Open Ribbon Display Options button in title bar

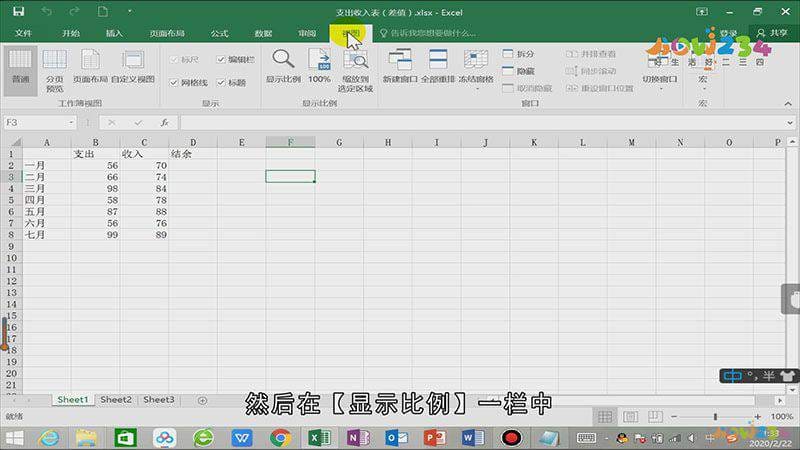pos(702,11)
